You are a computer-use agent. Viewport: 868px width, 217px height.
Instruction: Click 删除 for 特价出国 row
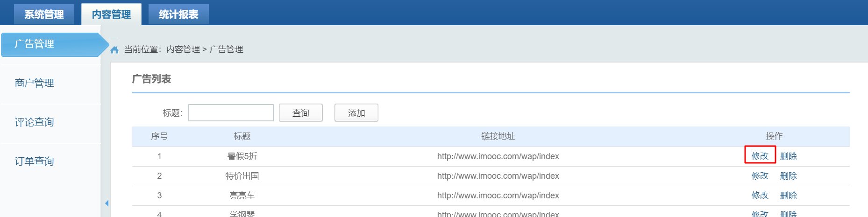tap(789, 176)
